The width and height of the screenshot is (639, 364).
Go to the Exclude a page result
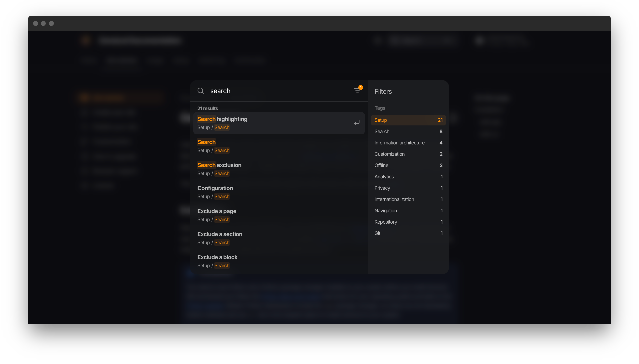[279, 215]
